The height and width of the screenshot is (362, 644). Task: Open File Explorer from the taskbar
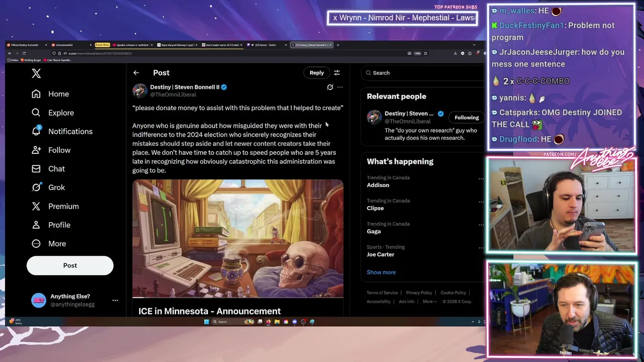(277, 322)
